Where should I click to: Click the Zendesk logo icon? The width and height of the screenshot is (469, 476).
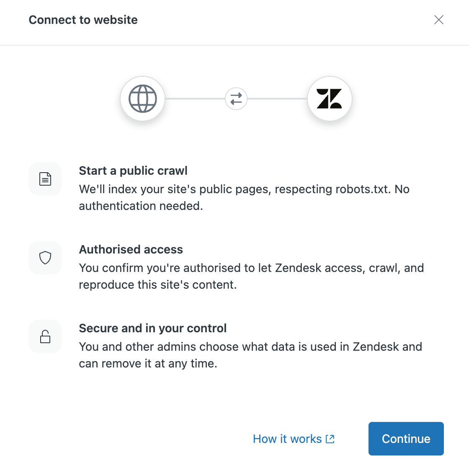(330, 99)
